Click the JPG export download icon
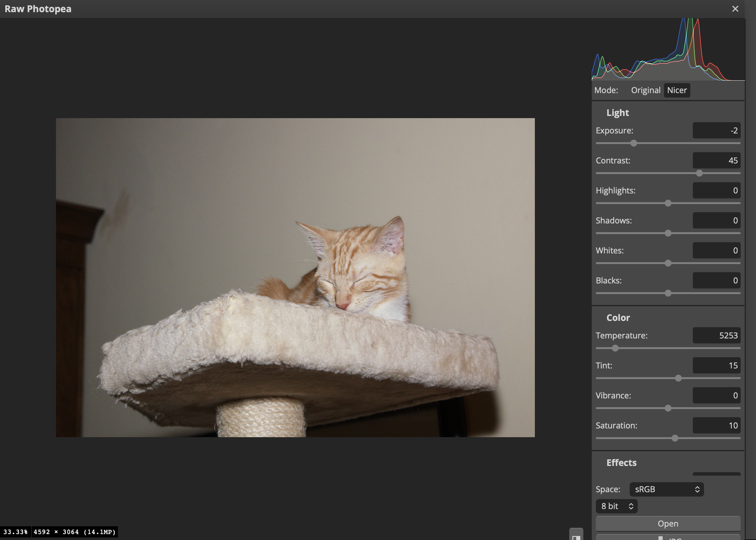756x540 pixels. pos(661,538)
